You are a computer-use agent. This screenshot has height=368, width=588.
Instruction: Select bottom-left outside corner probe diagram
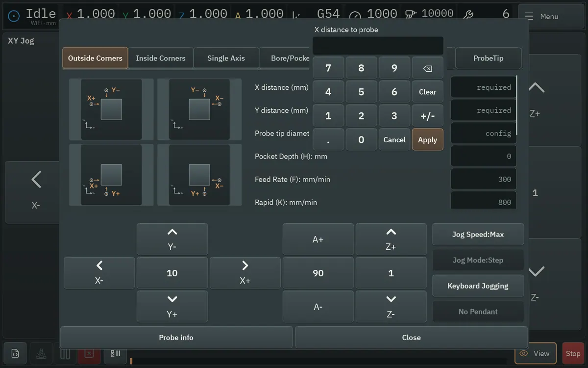(111, 175)
